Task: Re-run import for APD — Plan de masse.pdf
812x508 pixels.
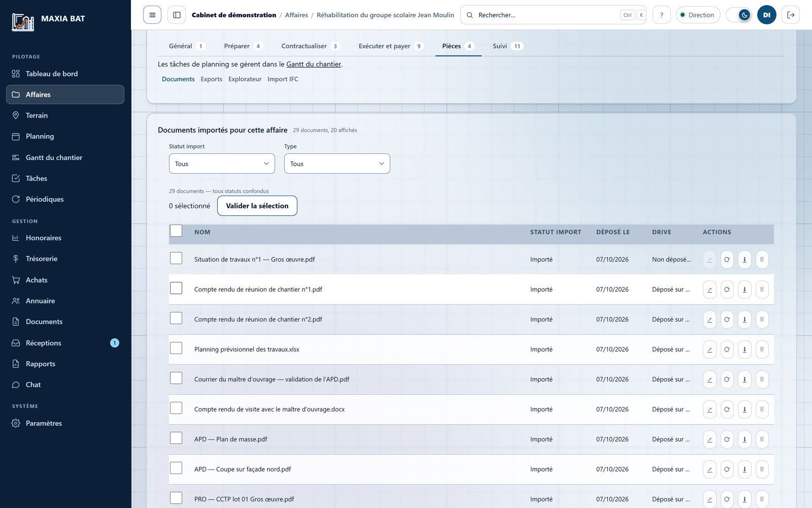Action: point(727,439)
